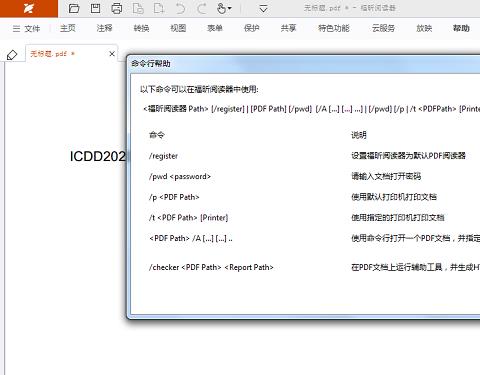This screenshot has width=480, height=375.
Task: Click the /checker <PDF Path> <Report Path> text
Action: 211,267
